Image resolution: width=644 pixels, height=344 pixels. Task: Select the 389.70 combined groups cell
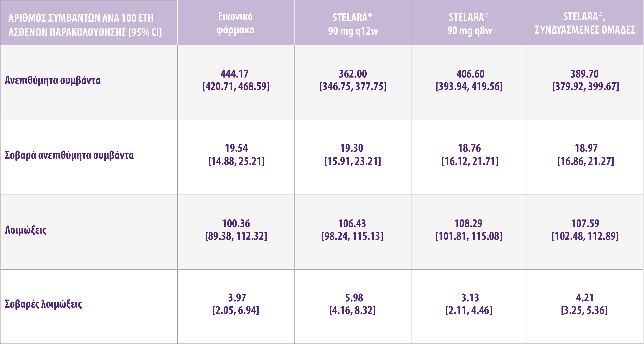[585, 80]
